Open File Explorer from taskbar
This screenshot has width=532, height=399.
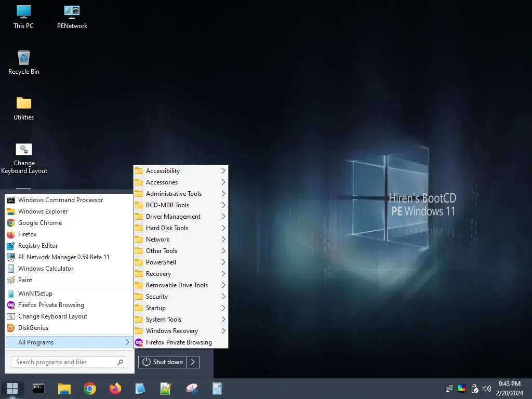[64, 389]
